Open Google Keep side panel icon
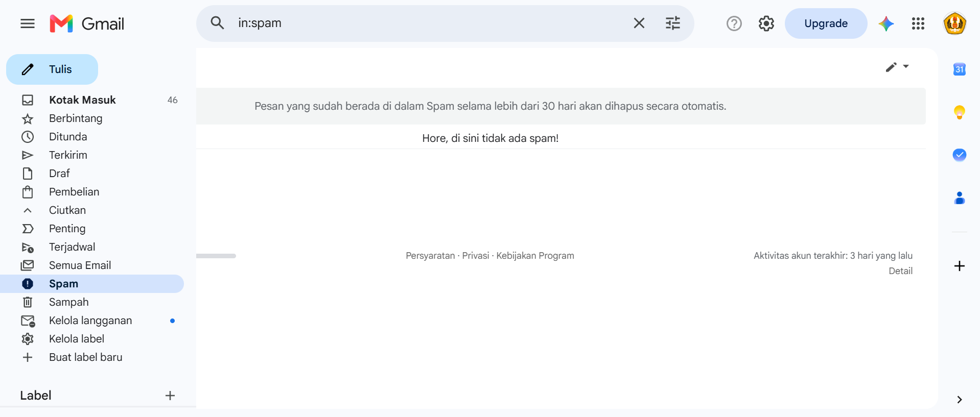Image resolution: width=980 pixels, height=417 pixels. [x=959, y=112]
